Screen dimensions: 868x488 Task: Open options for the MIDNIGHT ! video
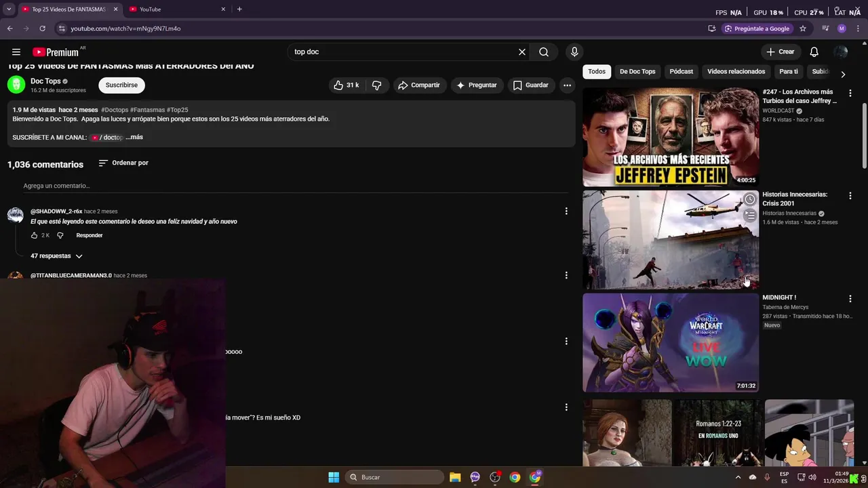(x=850, y=298)
